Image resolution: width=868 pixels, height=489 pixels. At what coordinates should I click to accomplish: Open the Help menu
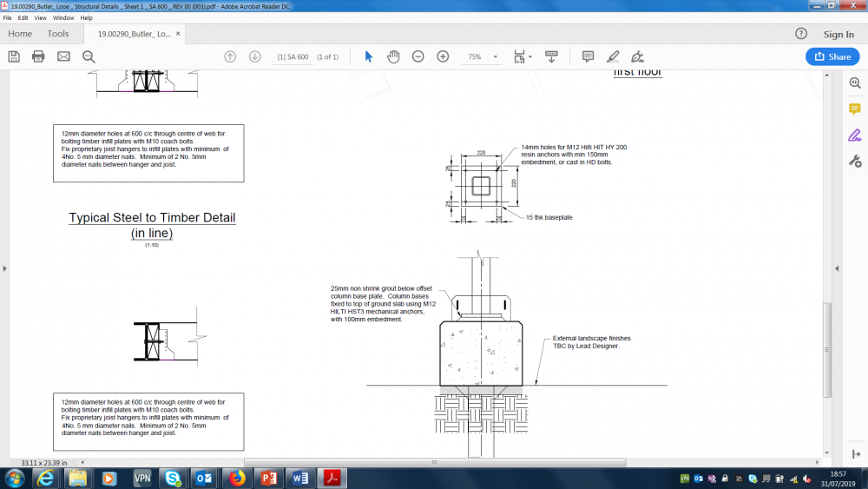tap(86, 17)
